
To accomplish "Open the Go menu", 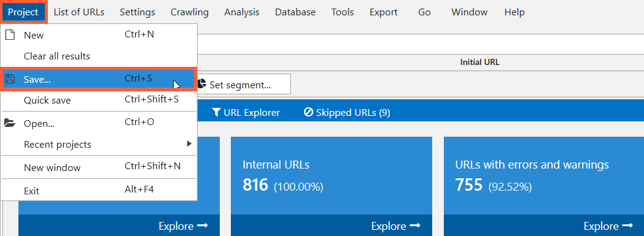I will click(424, 12).
